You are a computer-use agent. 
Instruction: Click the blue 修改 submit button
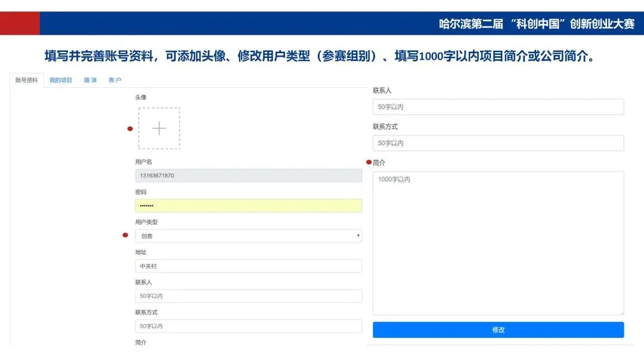click(x=498, y=329)
